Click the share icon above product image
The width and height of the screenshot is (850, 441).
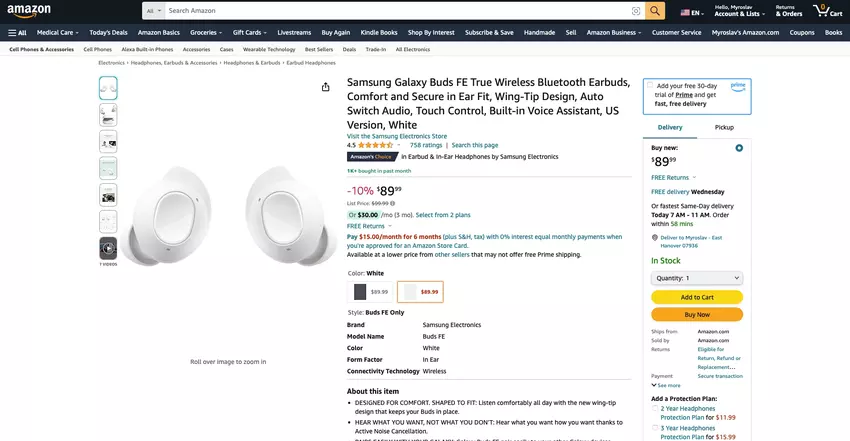[325, 87]
